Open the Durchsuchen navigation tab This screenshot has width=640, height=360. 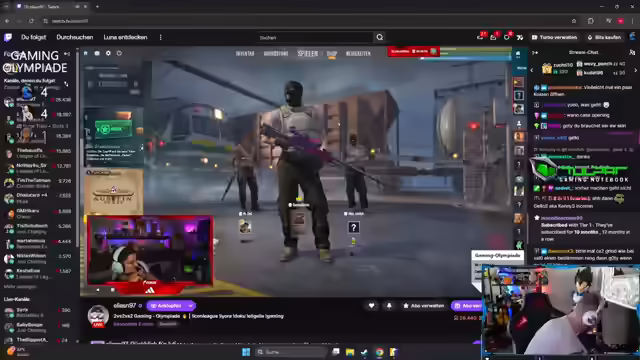(75, 38)
